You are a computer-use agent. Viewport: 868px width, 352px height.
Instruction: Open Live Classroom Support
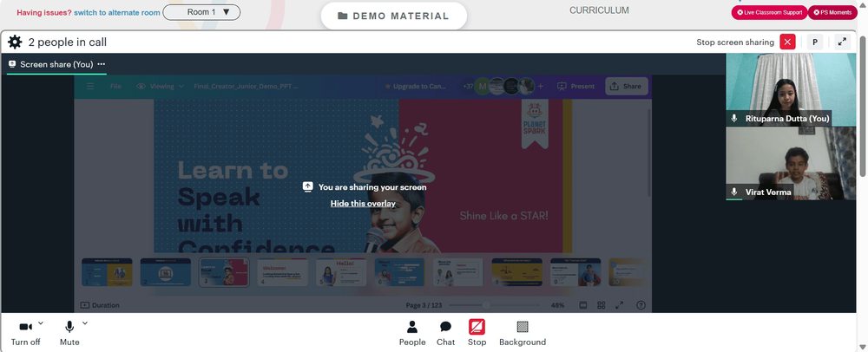tap(769, 12)
